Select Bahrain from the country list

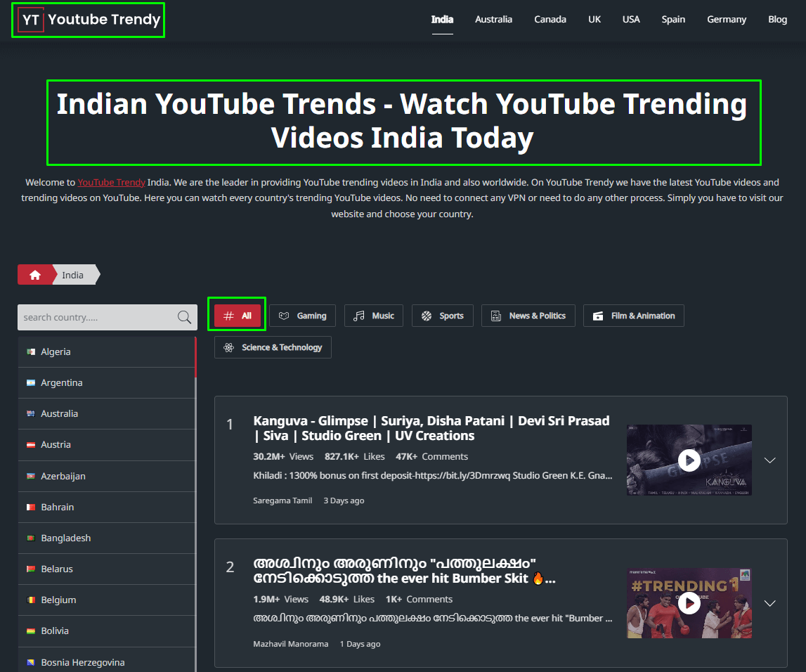coord(106,507)
